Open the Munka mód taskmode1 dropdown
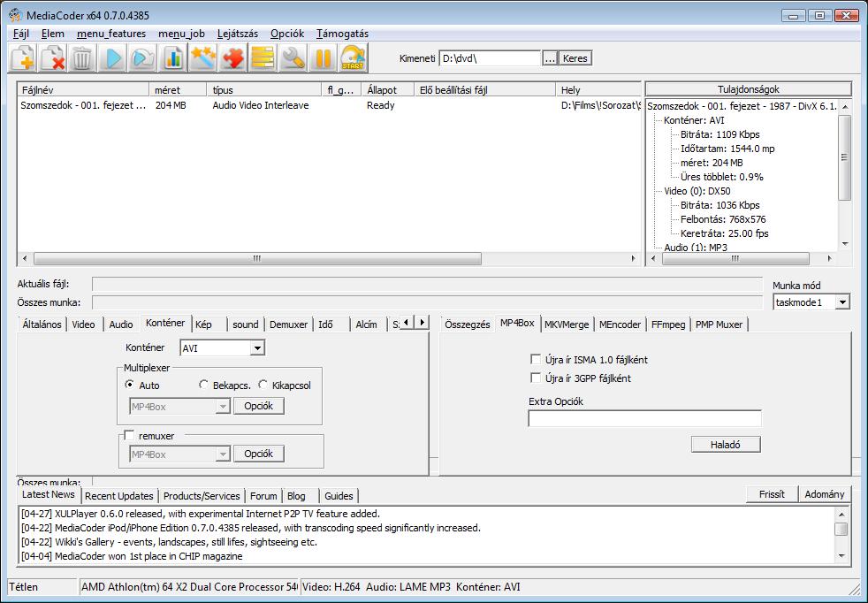The width and height of the screenshot is (868, 603). click(x=842, y=302)
